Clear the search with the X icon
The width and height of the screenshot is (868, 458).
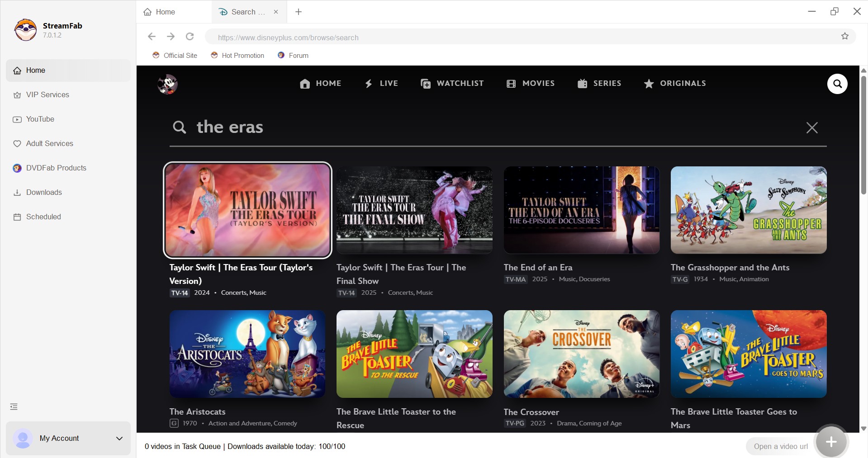click(x=812, y=127)
